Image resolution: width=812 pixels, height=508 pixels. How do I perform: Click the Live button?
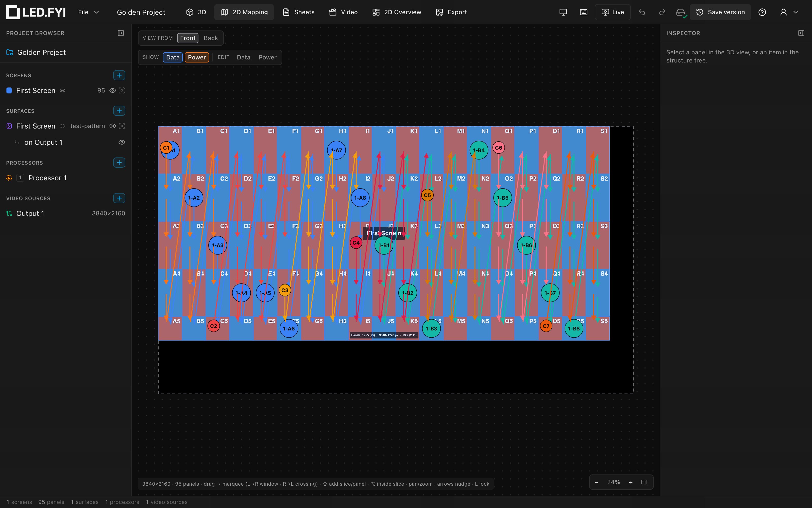(613, 12)
